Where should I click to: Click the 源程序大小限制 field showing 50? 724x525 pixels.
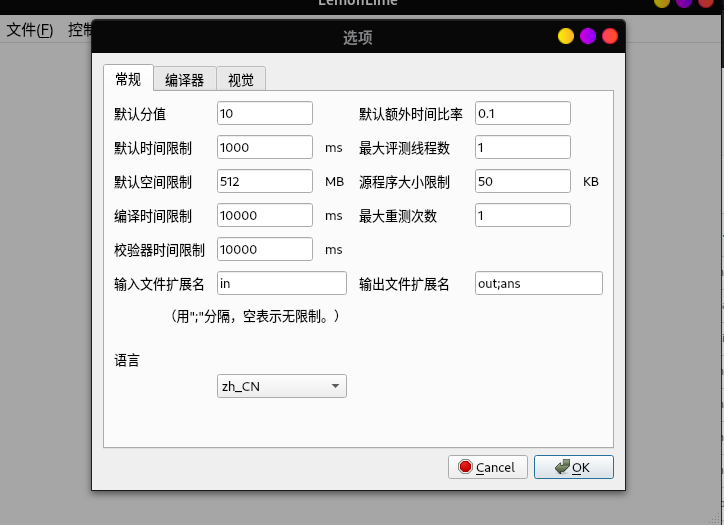(x=523, y=181)
